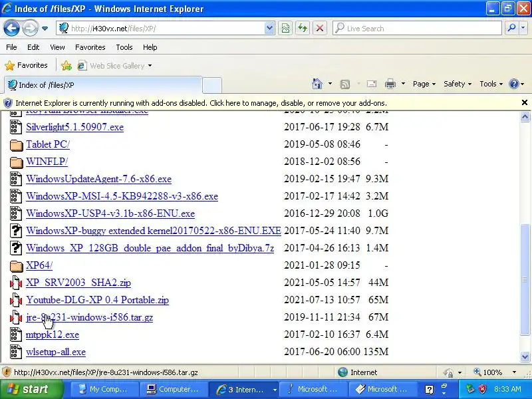
Task: Switch to My Computer taskbar button
Action: [x=105, y=390]
